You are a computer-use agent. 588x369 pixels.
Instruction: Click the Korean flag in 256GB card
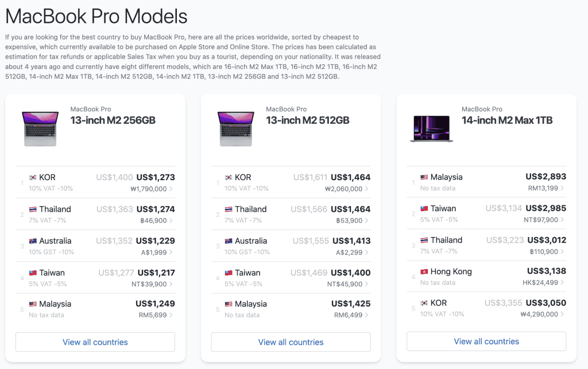[x=33, y=177]
